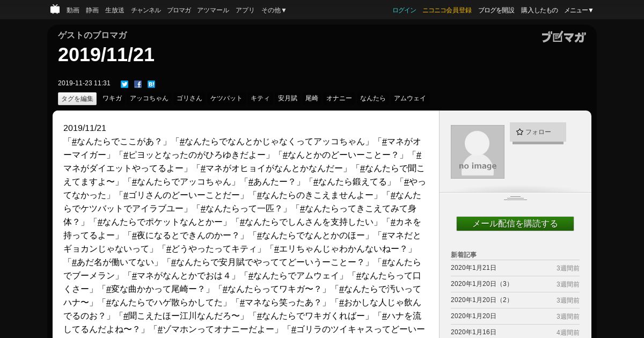644x338 pixels.
Task: Select the 尾崎 tag
Action: (x=312, y=99)
